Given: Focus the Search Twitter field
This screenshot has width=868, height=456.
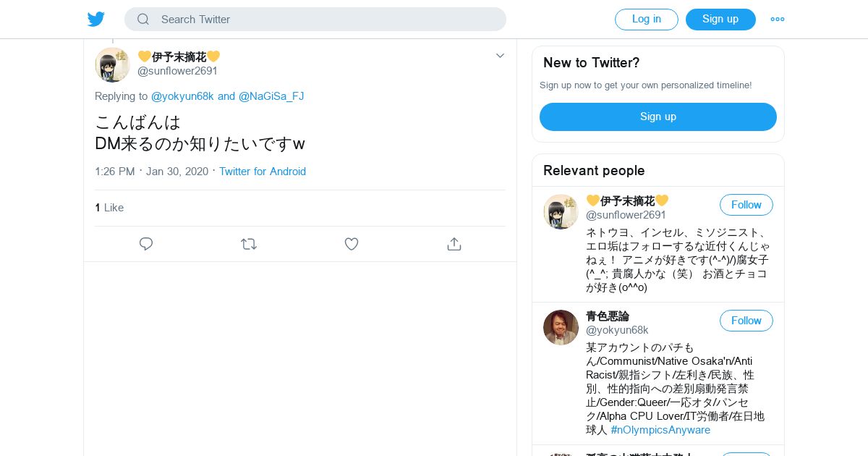Looking at the screenshot, I should 325,20.
